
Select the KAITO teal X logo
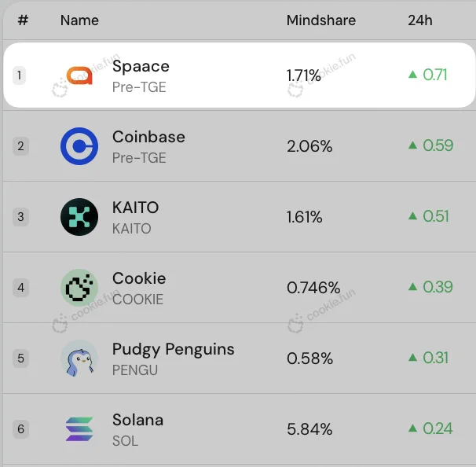point(79,217)
